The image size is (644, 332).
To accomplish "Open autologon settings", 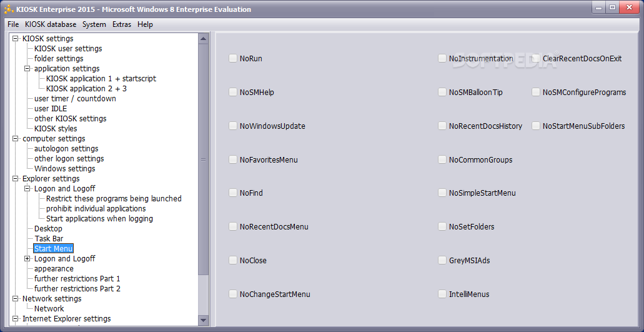I will (x=66, y=148).
